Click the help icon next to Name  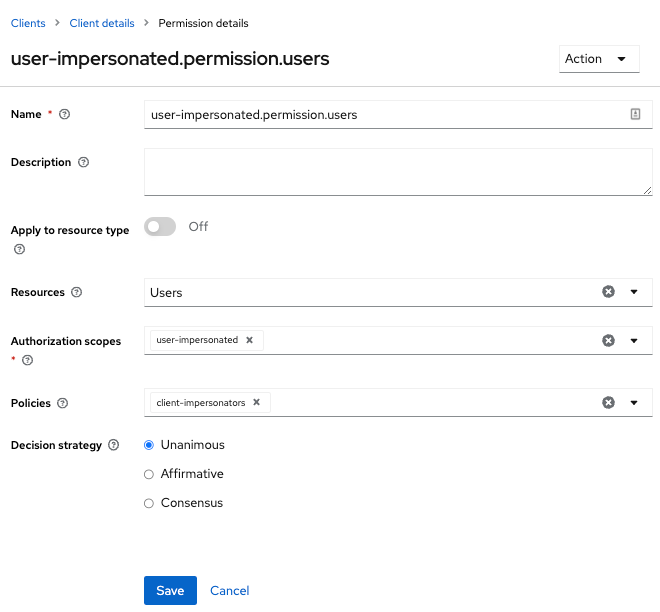click(65, 115)
